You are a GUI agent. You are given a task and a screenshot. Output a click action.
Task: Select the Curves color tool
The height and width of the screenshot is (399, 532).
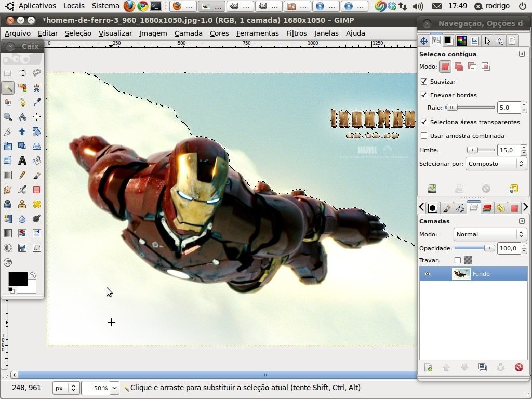37,248
